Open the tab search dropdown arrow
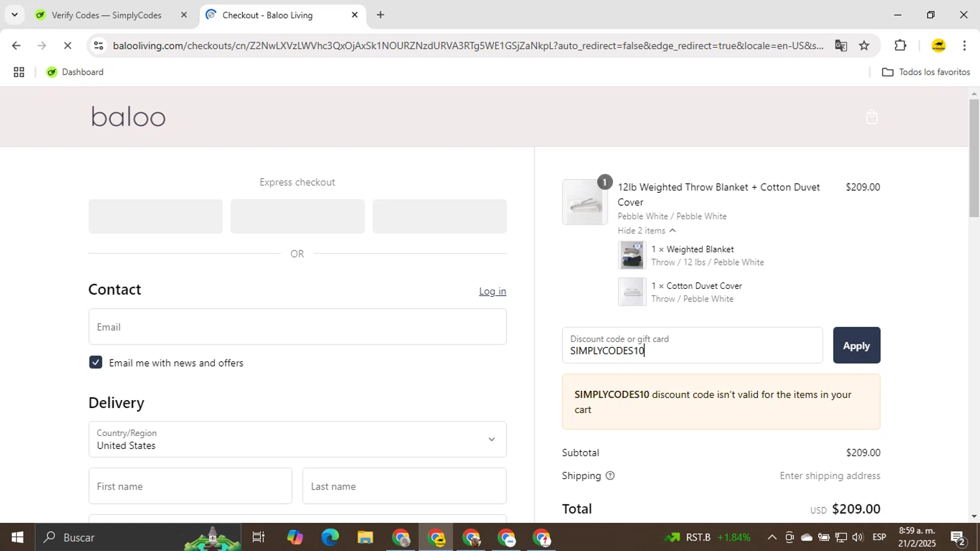The height and width of the screenshot is (551, 980). [x=14, y=14]
